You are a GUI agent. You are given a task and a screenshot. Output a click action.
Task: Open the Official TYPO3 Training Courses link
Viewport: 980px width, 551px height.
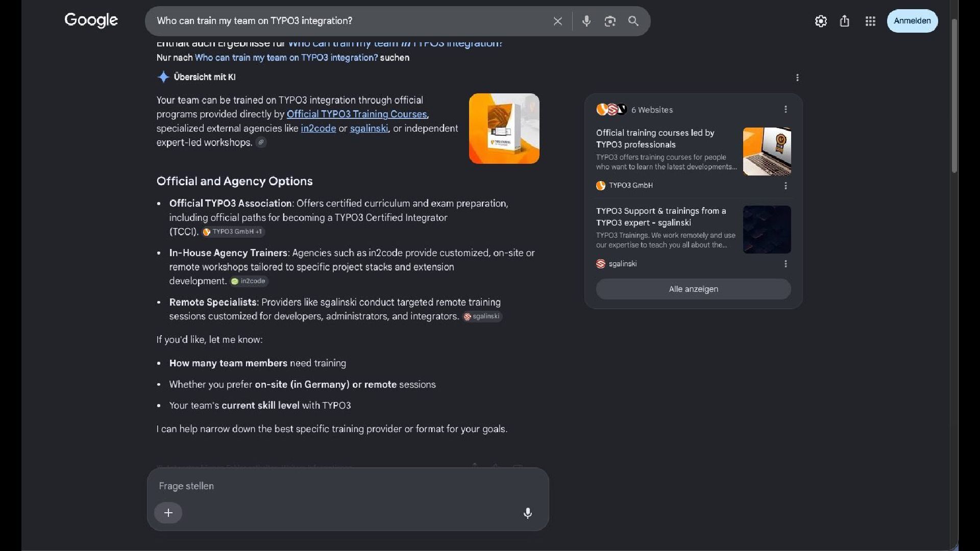356,114
